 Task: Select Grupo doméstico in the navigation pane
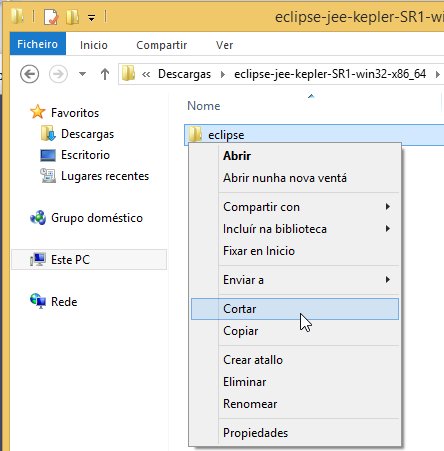(x=97, y=218)
